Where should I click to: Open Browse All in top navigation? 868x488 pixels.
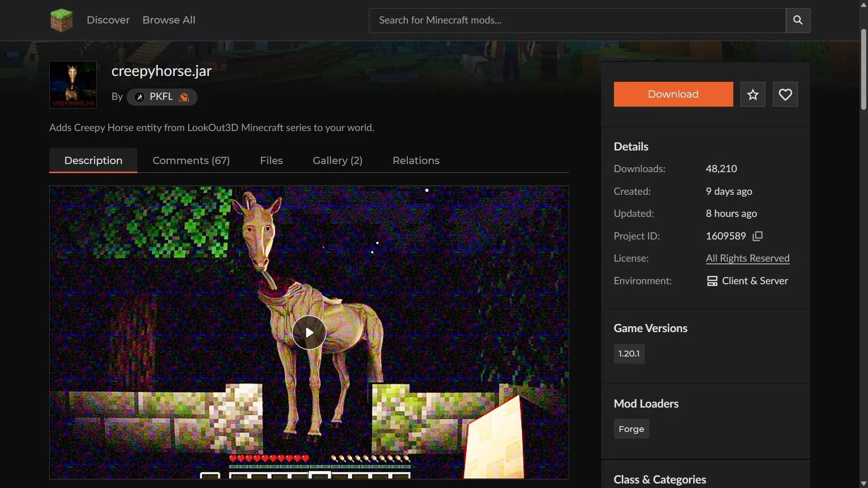point(169,20)
